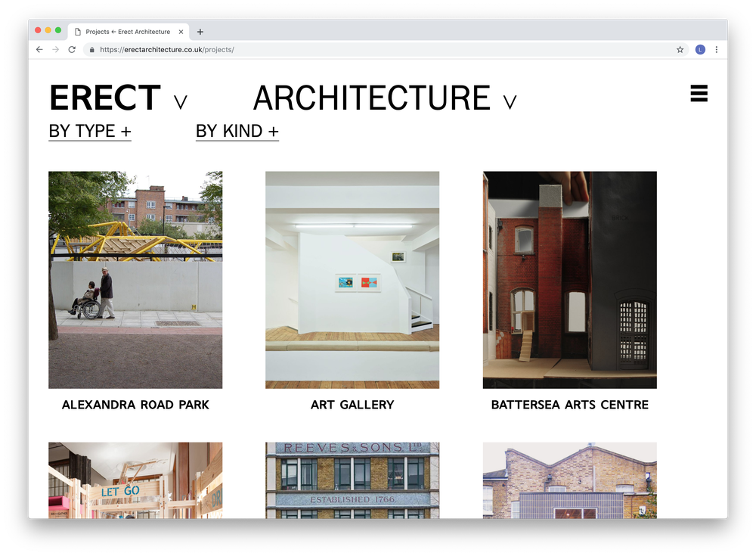Open the BATTERSEA ARTS CENTRE title link
The width and height of the screenshot is (756, 556).
(x=570, y=405)
